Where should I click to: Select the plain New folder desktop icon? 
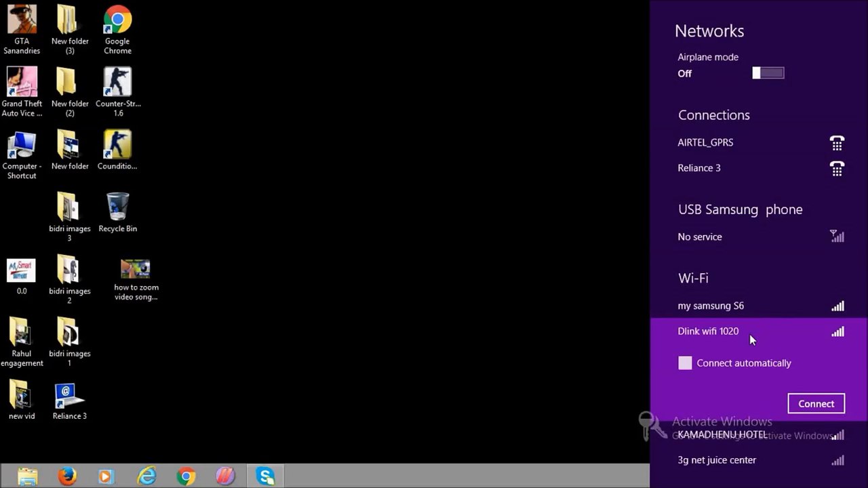tap(70, 150)
